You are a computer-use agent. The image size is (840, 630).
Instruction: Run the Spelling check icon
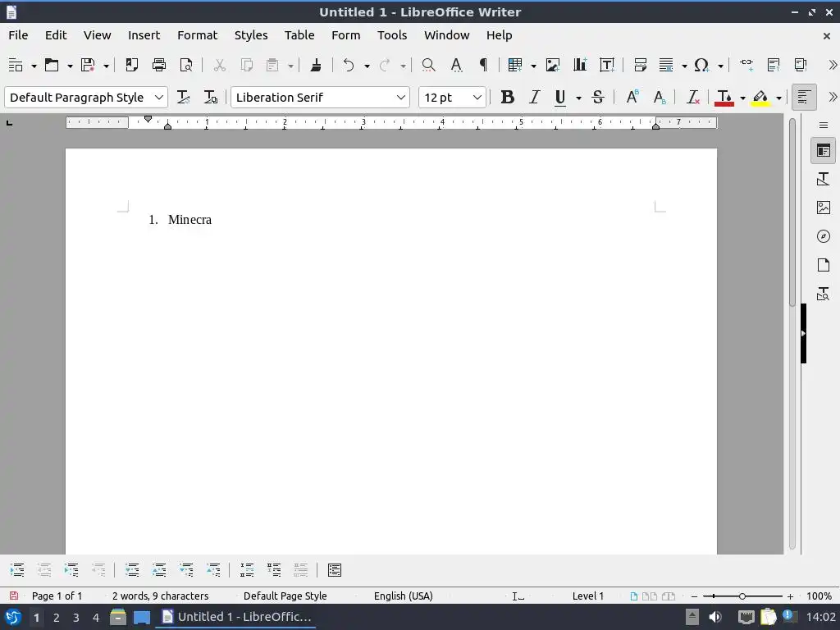[456, 65]
